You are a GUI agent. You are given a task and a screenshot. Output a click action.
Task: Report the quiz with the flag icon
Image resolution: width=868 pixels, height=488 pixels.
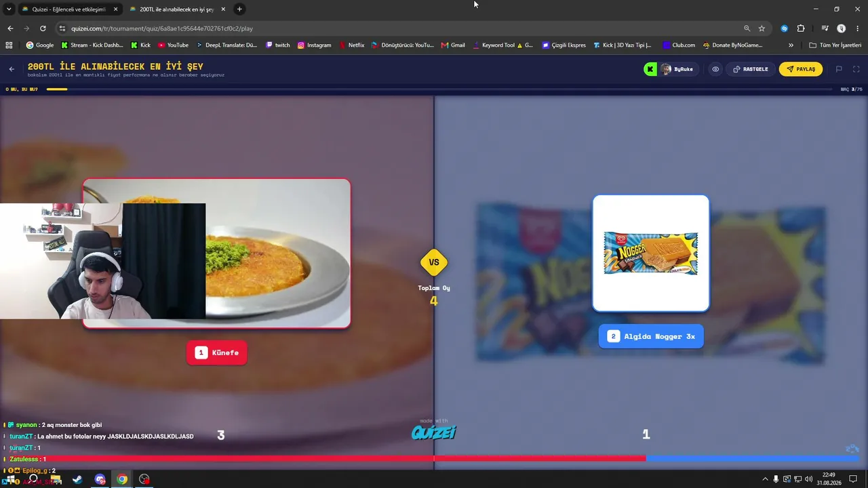coord(839,69)
